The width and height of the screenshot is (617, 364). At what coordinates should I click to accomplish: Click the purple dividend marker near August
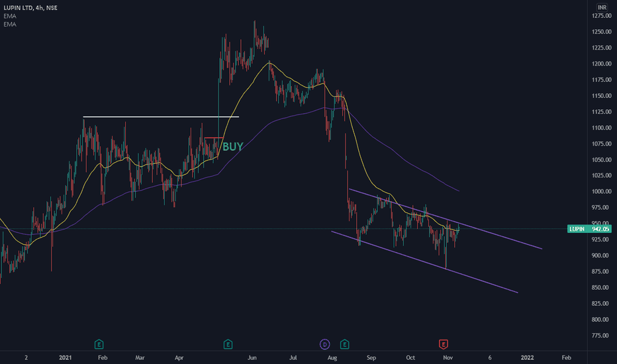[x=324, y=345]
